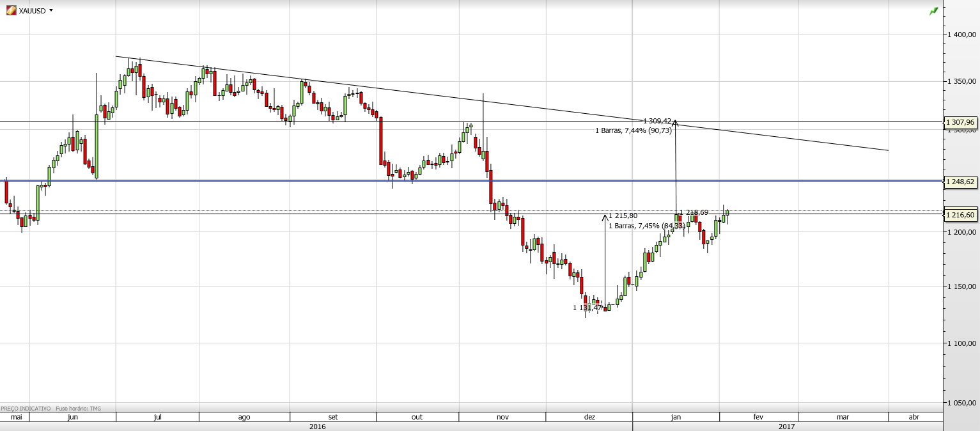Select the descending black trendline
This screenshot has height=431, width=980.
[502, 102]
